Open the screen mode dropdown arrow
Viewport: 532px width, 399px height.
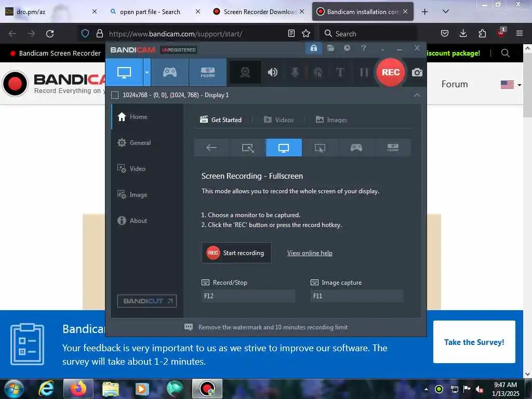pos(147,72)
